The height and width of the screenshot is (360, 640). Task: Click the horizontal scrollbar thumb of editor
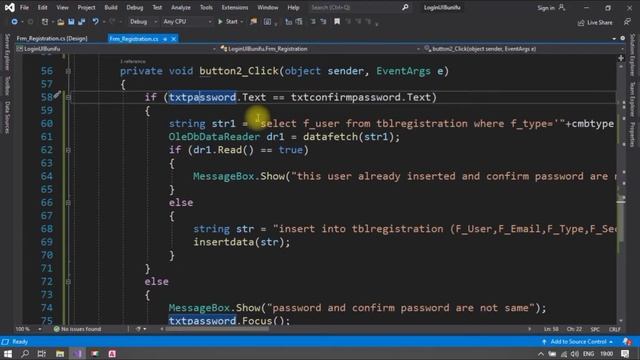217,329
